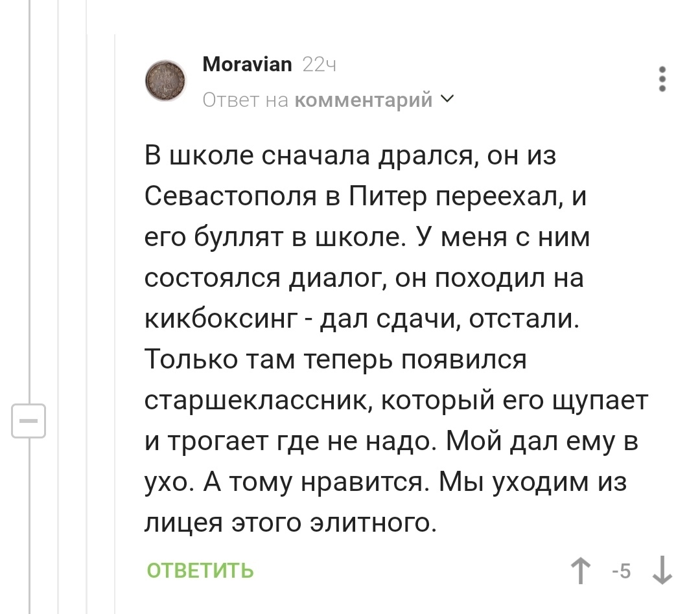The width and height of the screenshot is (700, 614).
Task: Downvote the comment with the down arrow
Action: click(x=662, y=571)
